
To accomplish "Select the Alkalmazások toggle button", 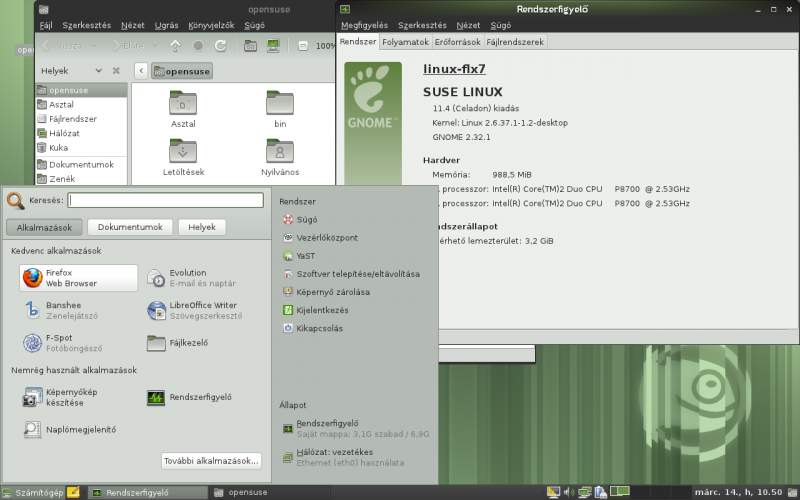I will (x=43, y=227).
